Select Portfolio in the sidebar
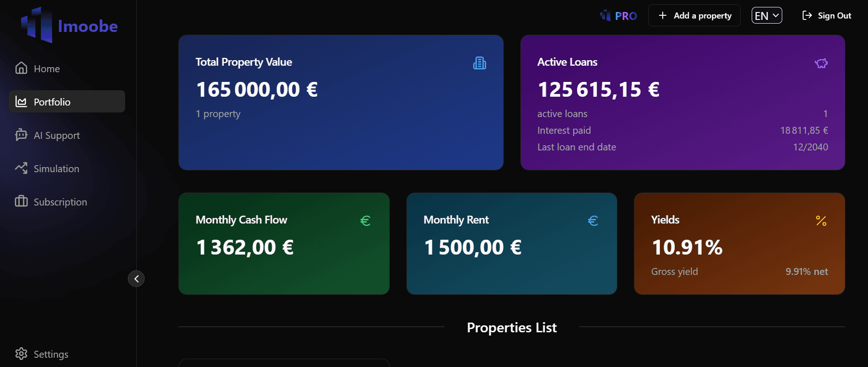This screenshot has height=367, width=868. 67,101
